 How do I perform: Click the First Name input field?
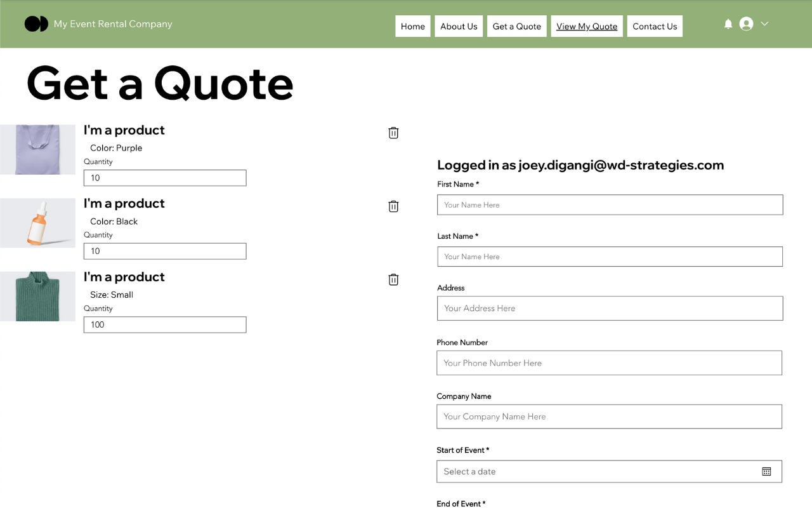pos(609,204)
